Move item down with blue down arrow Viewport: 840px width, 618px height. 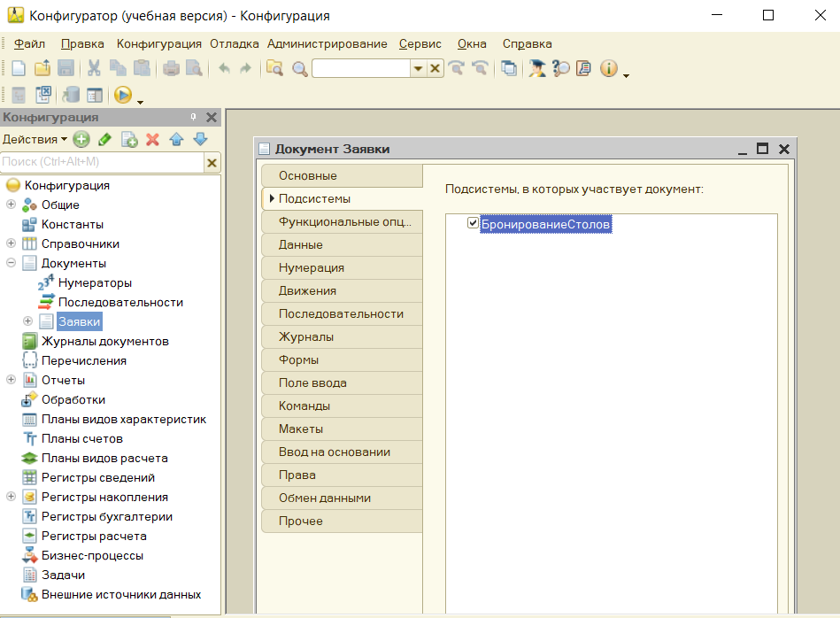(x=200, y=139)
